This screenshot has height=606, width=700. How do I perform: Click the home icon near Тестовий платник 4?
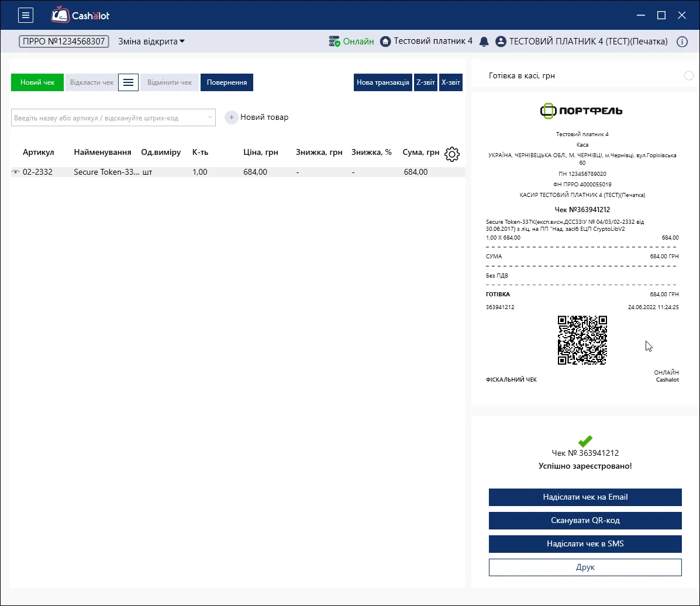coord(385,41)
